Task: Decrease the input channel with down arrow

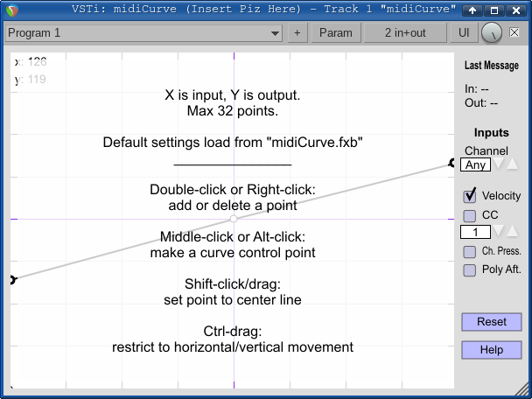Action: coord(499,164)
